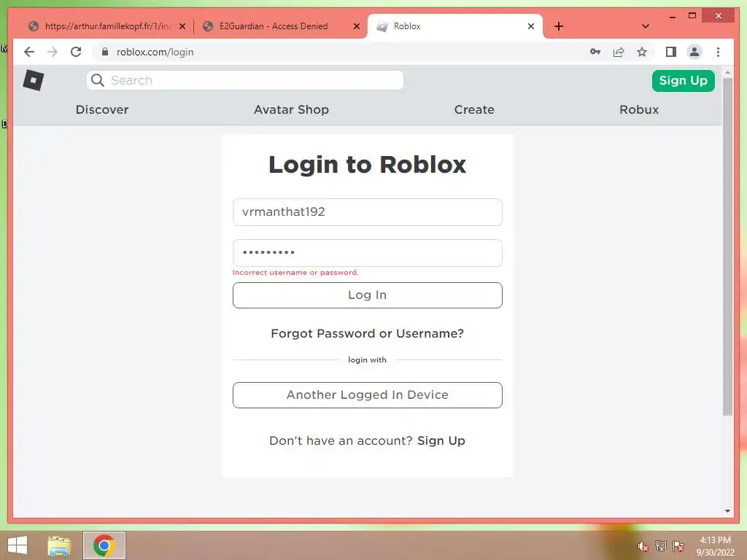Image resolution: width=747 pixels, height=560 pixels.
Task: Click the share page icon
Action: click(619, 52)
